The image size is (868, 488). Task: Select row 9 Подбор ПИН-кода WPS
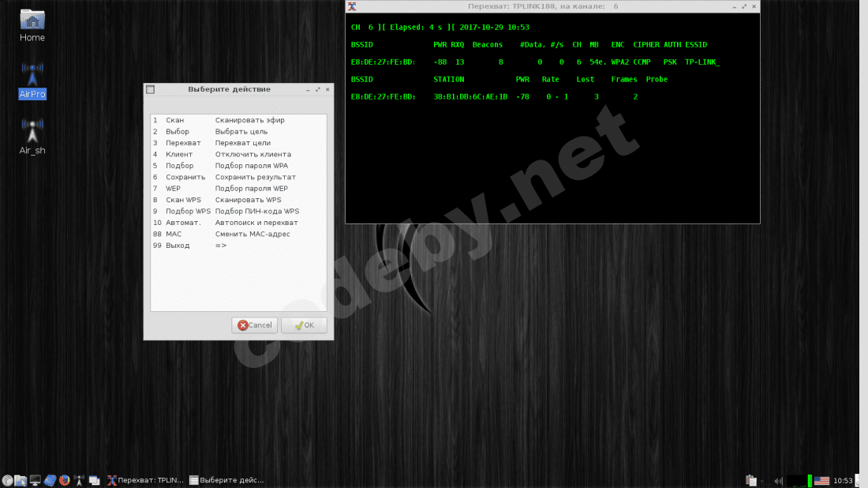coord(238,211)
